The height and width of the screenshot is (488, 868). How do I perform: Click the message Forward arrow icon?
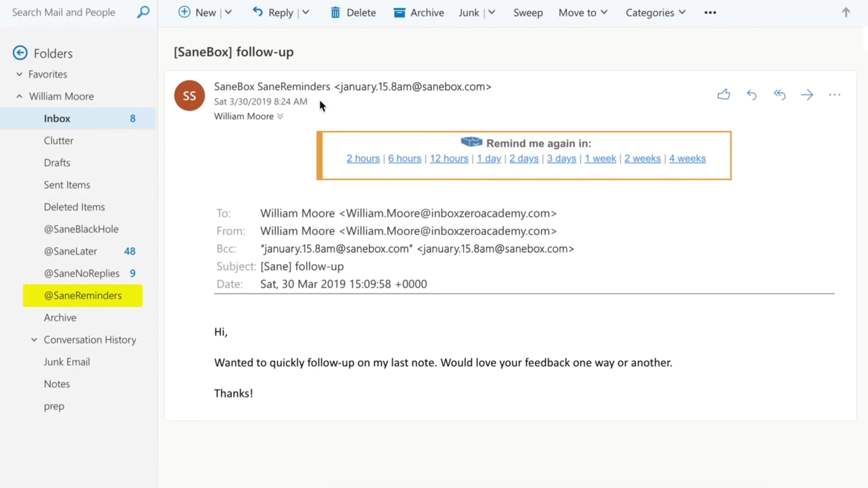(x=807, y=95)
